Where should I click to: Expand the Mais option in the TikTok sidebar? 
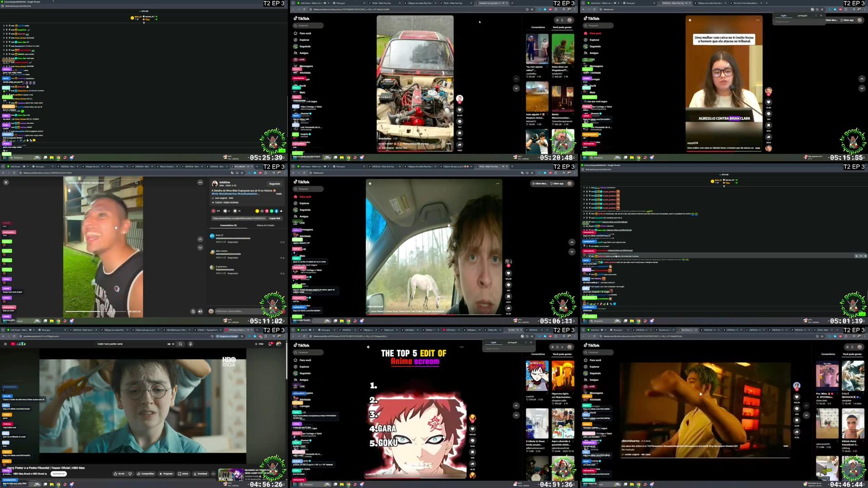303,93
